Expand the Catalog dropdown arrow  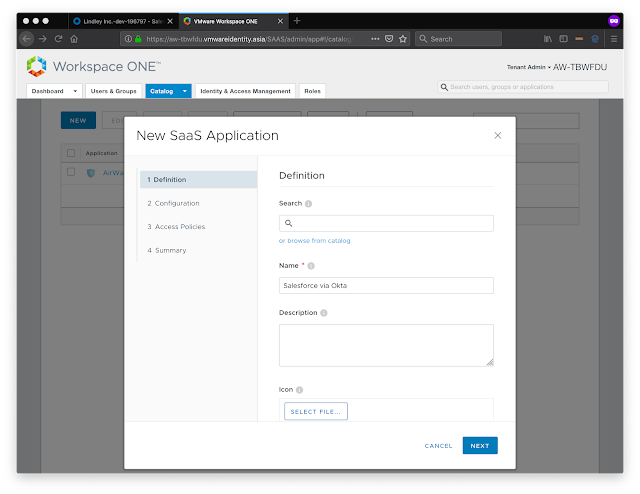(x=184, y=91)
